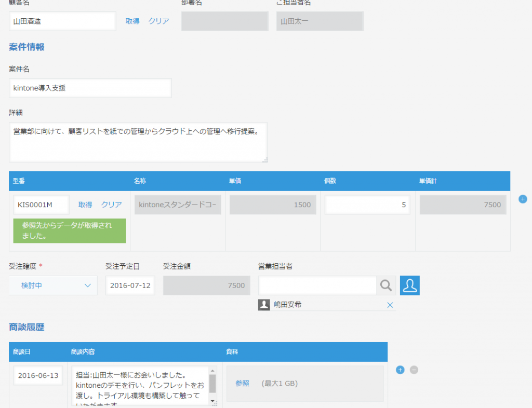
Task: Click the (最大1 GB) file size note
Action: click(x=280, y=383)
